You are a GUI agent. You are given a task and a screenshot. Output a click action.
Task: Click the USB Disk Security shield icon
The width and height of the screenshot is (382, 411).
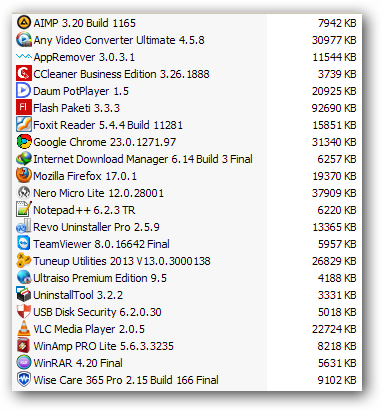click(x=24, y=311)
